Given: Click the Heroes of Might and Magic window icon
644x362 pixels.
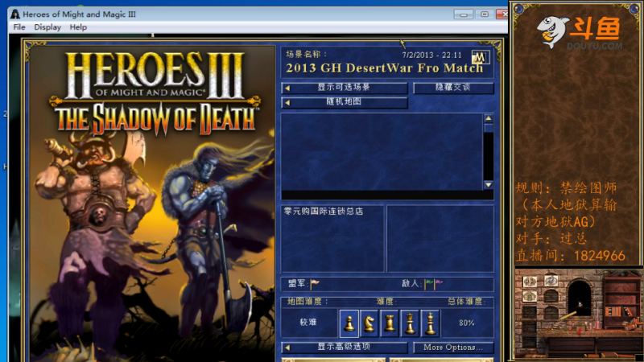Looking at the screenshot, I should coord(15,14).
